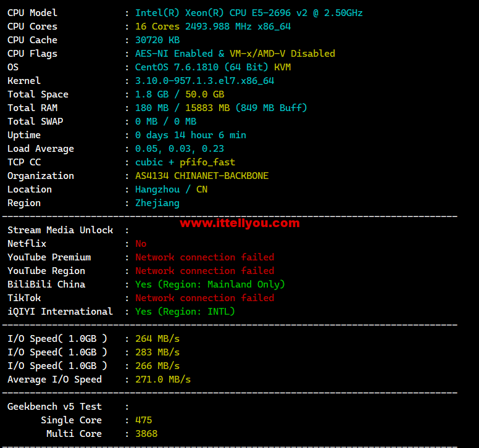Click the 'Netflix' label
The image size is (479, 448).
coord(27,244)
